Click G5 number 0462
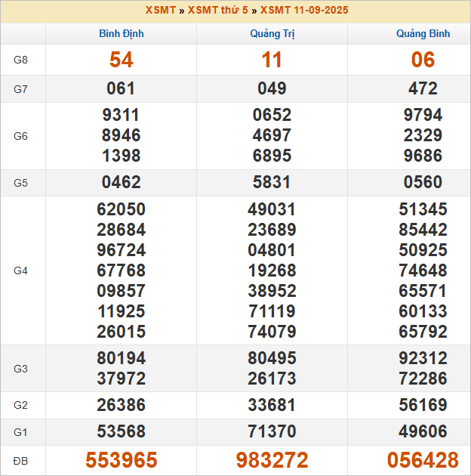The height and width of the screenshot is (476, 471). pyautogui.click(x=122, y=182)
